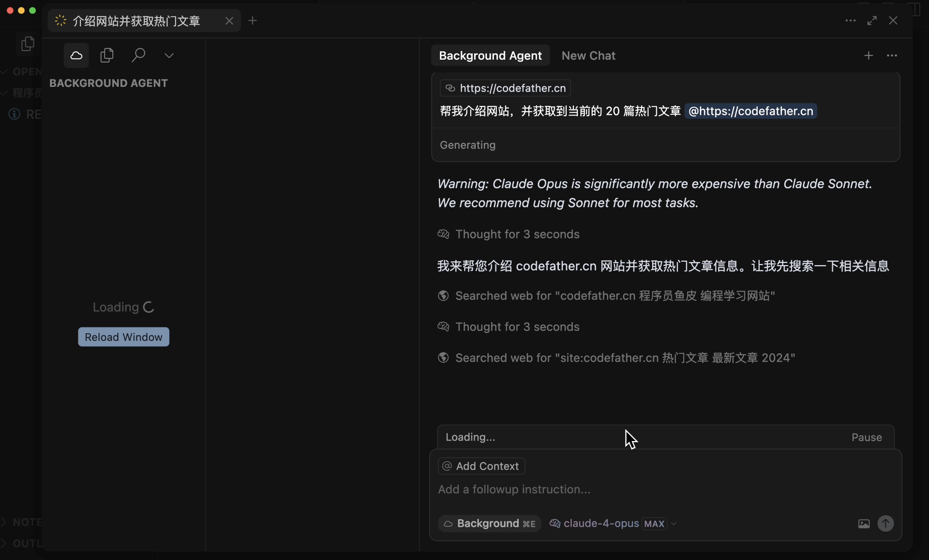
Task: Open the chevron dropdown in the left toolbar
Action: 169,56
